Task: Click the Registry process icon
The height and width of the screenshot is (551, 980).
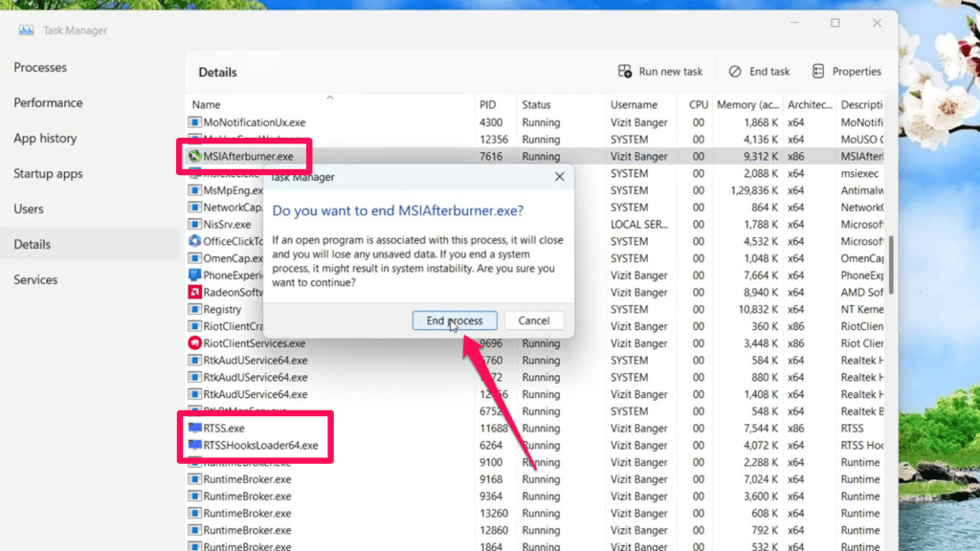Action: point(195,309)
